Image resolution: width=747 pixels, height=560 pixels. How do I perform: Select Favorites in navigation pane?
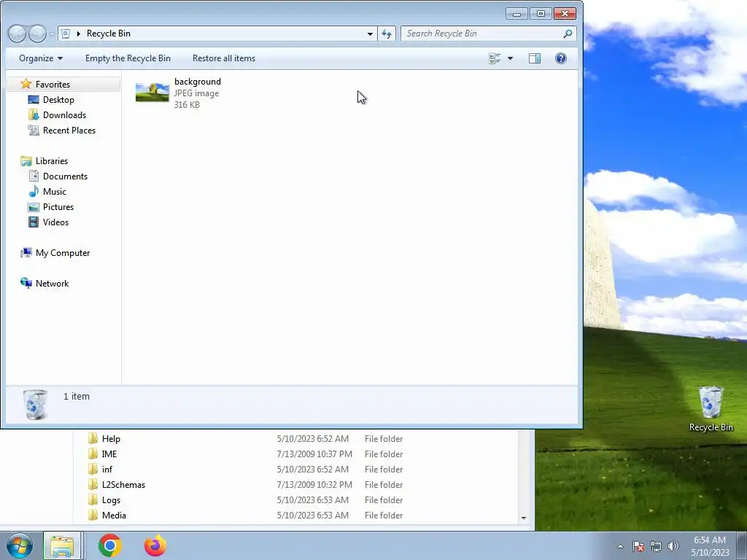tap(64, 85)
